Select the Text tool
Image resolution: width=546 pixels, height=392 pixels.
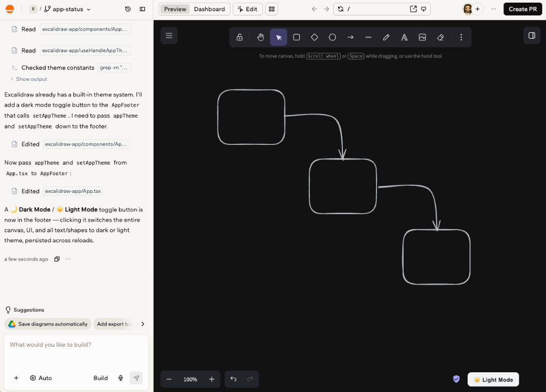tap(404, 37)
